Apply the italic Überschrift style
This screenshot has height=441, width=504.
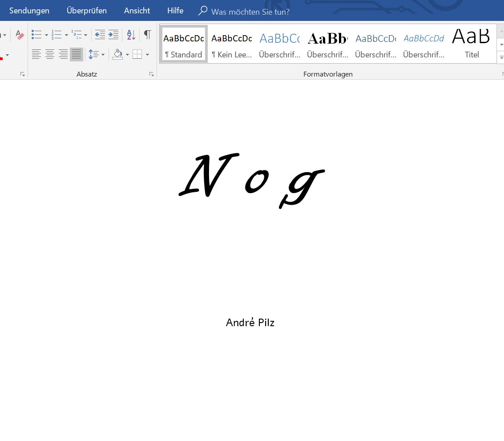coord(423,44)
